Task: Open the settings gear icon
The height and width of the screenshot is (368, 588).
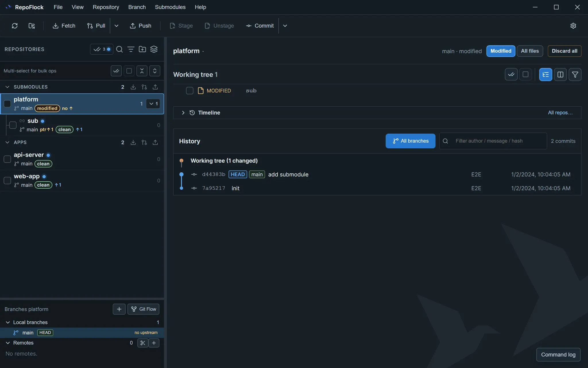Action: click(x=573, y=26)
